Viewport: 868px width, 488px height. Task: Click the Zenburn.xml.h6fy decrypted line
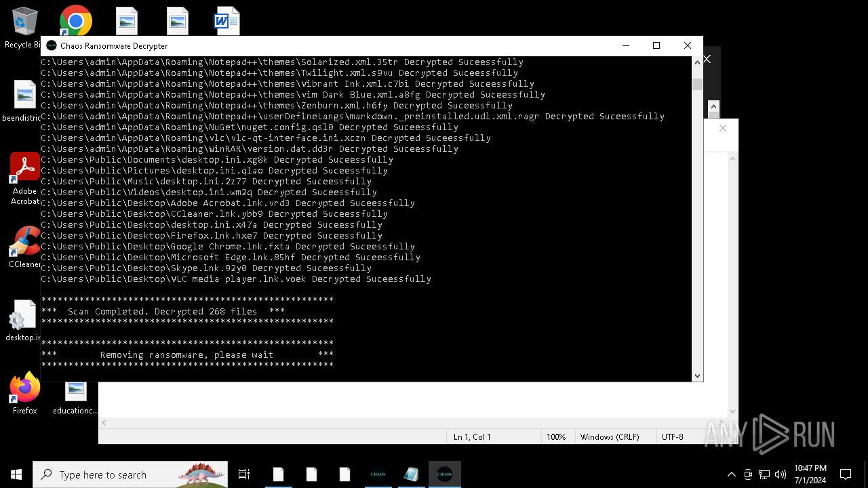(x=277, y=106)
